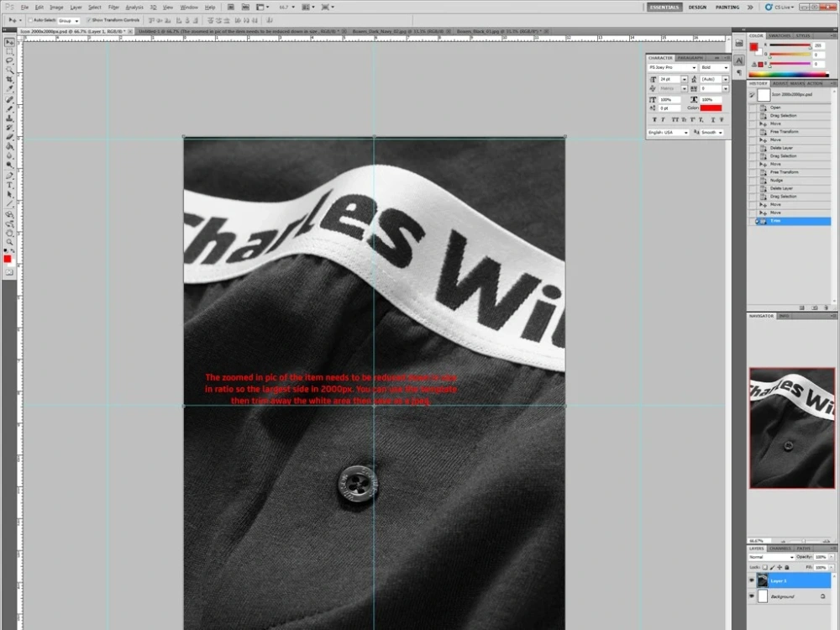Image resolution: width=840 pixels, height=630 pixels.
Task: Adjust the Navigator zoom slider
Action: (x=804, y=541)
